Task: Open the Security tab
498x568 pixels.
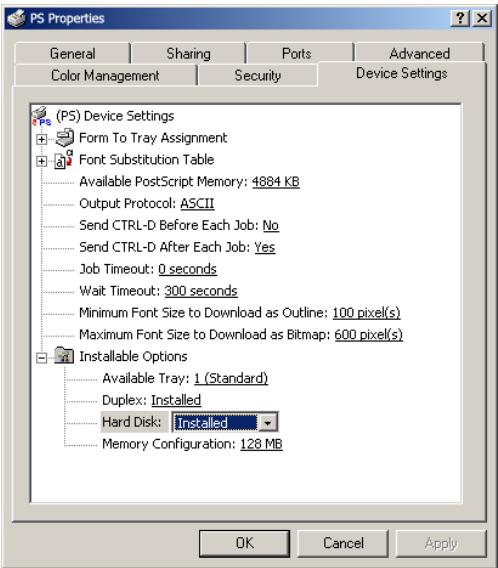Action: [x=258, y=75]
